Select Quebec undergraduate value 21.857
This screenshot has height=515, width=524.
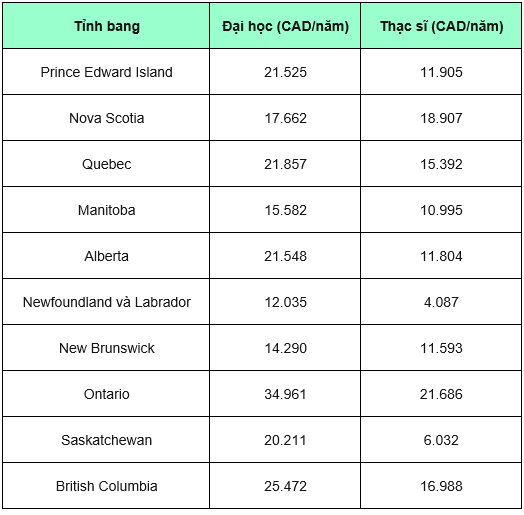(285, 164)
